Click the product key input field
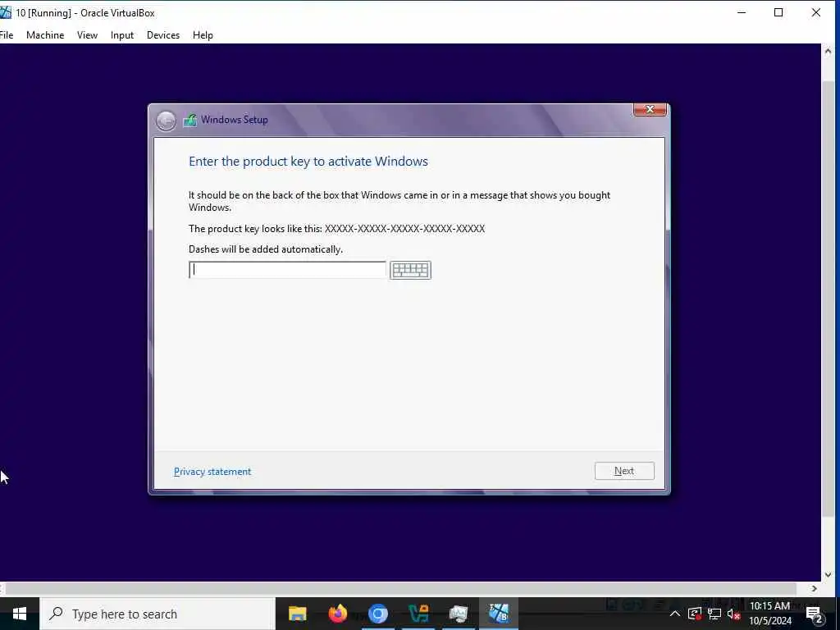This screenshot has width=840, height=630. pos(287,270)
